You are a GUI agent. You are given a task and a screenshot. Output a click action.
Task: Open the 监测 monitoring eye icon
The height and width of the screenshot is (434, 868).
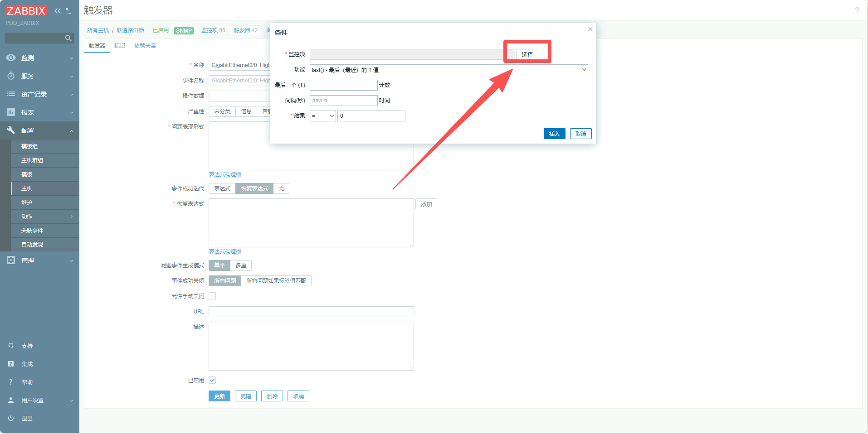click(11, 58)
